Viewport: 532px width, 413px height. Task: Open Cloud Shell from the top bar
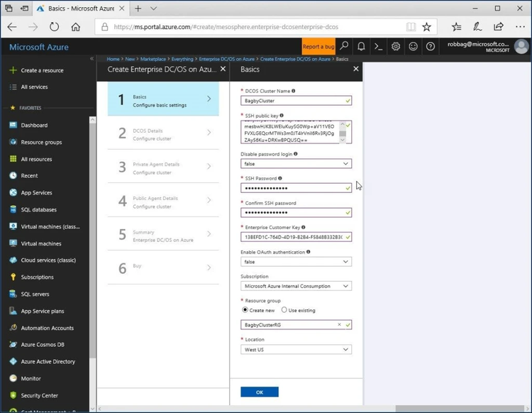coord(379,47)
